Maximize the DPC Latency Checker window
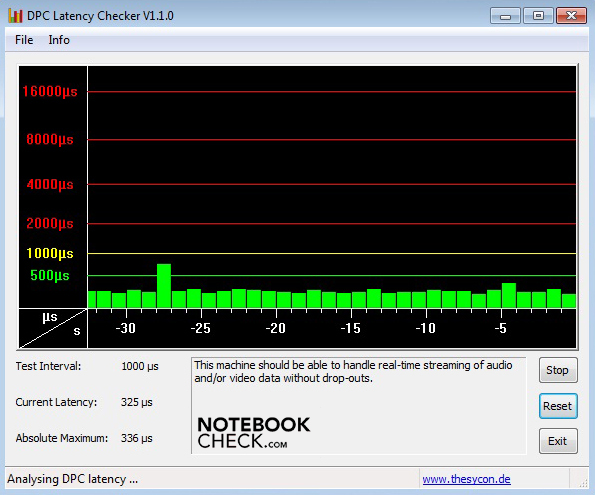595x495 pixels. (538, 16)
